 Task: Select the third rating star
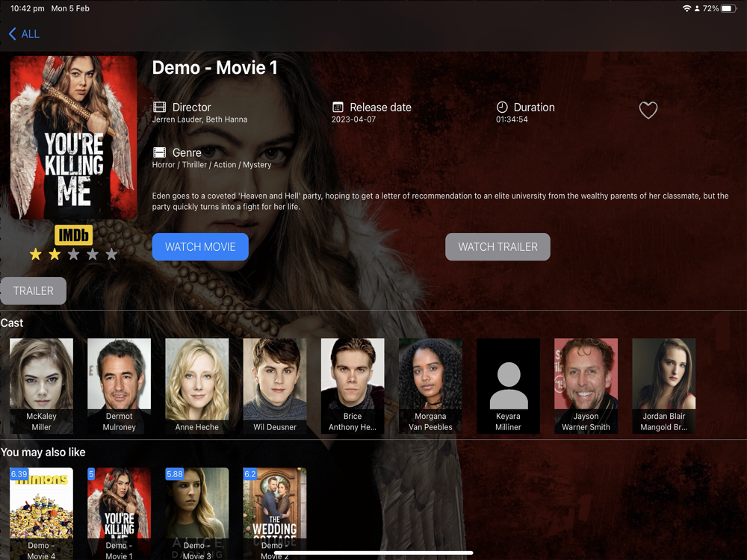point(73,255)
